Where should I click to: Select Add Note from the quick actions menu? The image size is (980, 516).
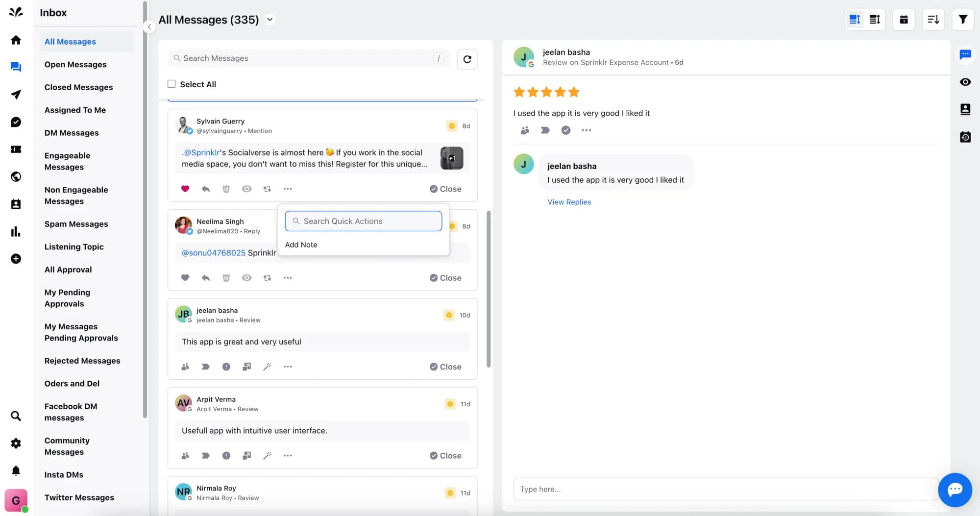pos(301,245)
